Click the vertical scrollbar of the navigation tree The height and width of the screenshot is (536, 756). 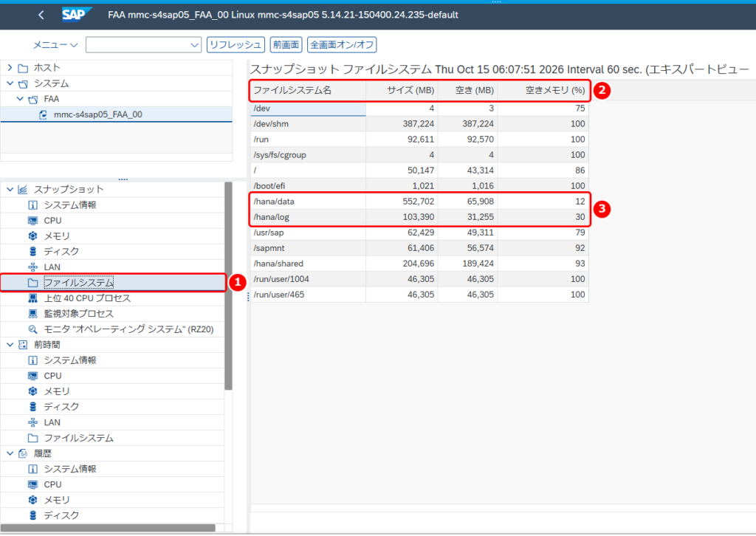229,286
